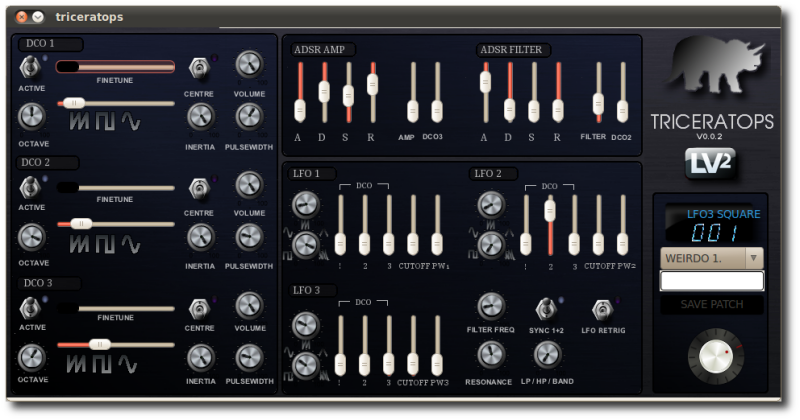
Task: Click the ADSR Filter DCO2 routing slider
Action: tap(622, 93)
